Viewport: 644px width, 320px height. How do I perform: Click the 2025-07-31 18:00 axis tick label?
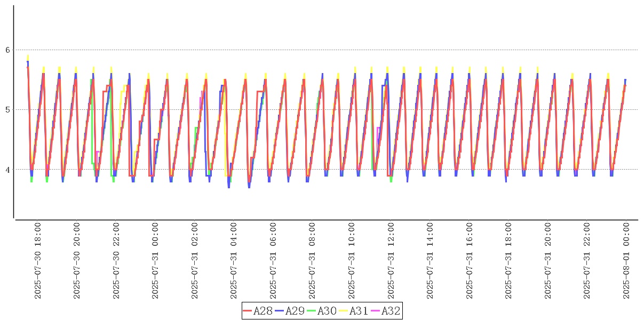click(508, 261)
